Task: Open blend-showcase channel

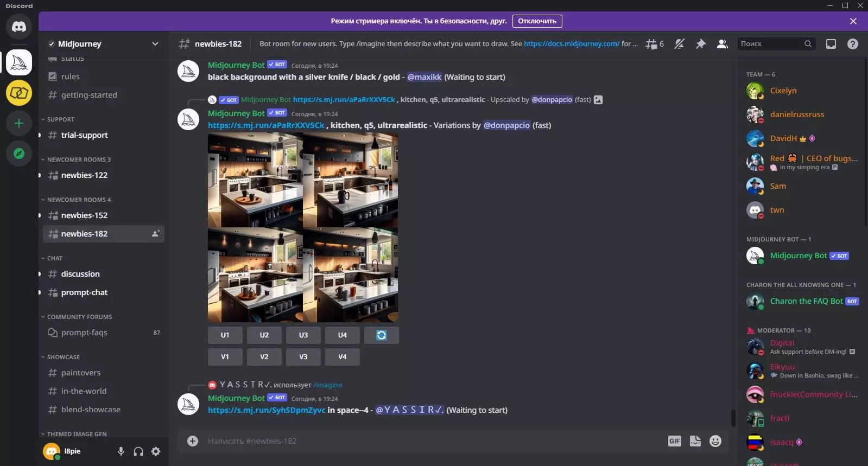Action: tap(103, 410)
